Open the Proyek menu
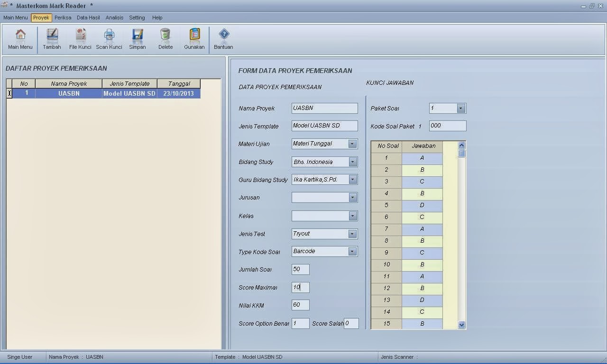 click(41, 18)
